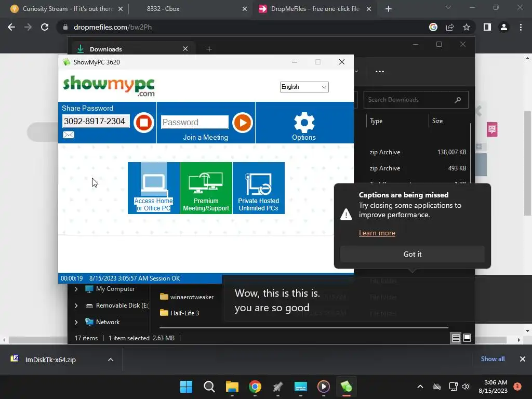Open the language dropdown set to English
The width and height of the screenshot is (532, 399).
pos(304,87)
